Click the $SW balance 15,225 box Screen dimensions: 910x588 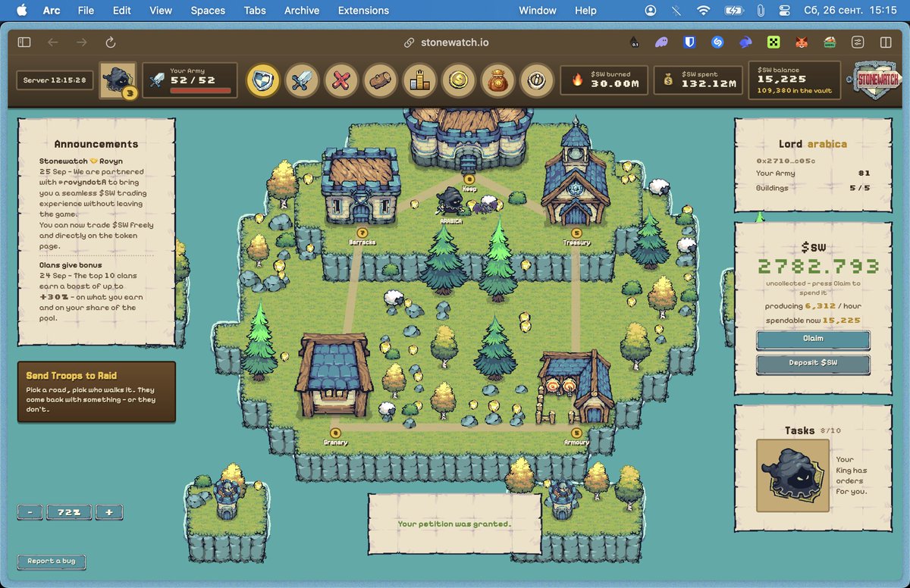point(795,80)
